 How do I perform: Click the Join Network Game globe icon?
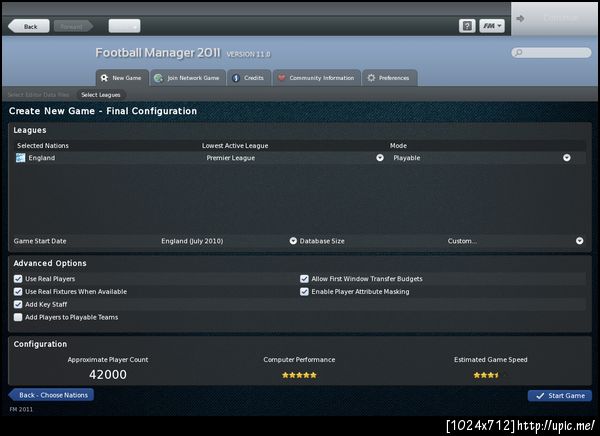click(x=158, y=78)
